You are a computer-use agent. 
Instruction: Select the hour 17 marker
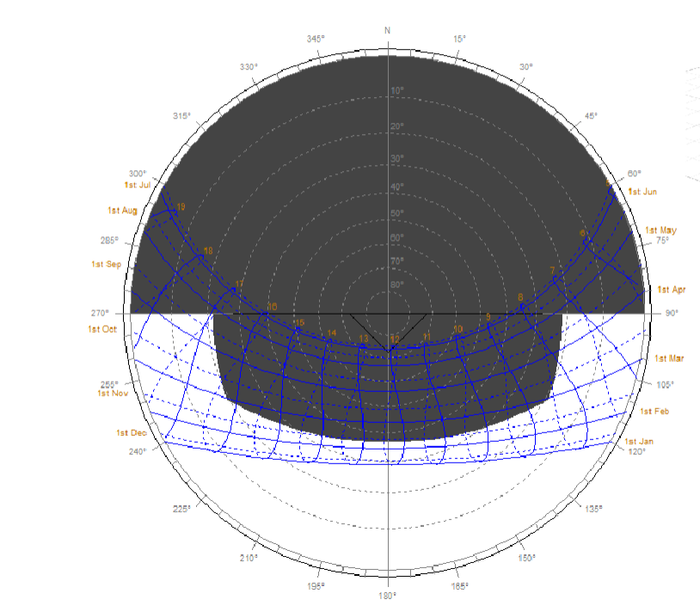(x=239, y=285)
